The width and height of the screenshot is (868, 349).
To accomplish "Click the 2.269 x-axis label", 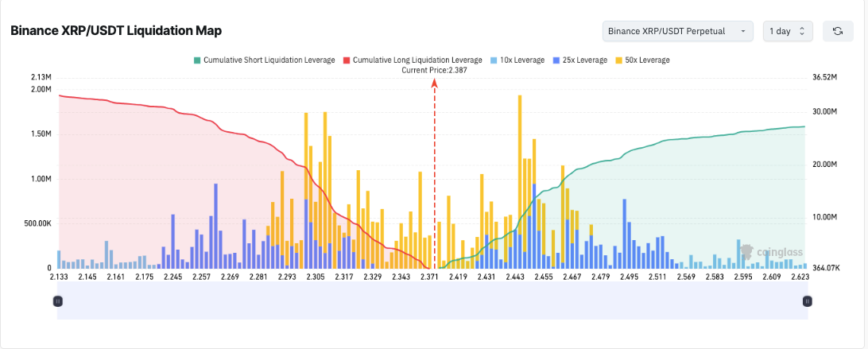I will (x=231, y=277).
